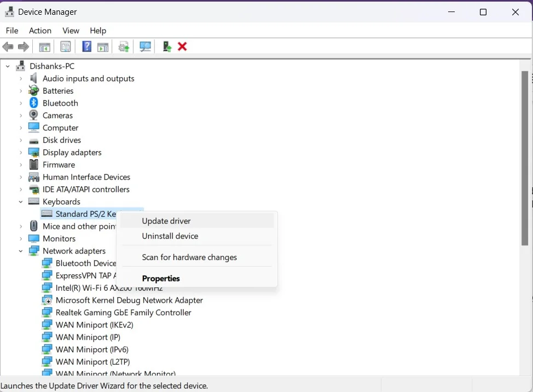Image resolution: width=533 pixels, height=392 pixels.
Task: Collapse the Network adapters node chevron
Action: pyautogui.click(x=21, y=251)
